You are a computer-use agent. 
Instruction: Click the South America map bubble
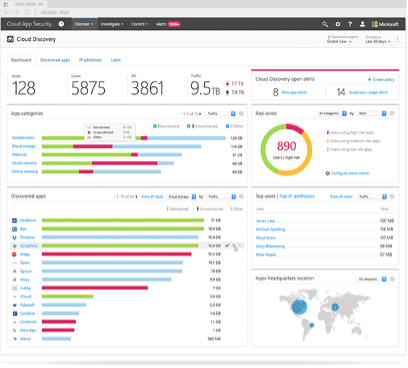pos(312,325)
